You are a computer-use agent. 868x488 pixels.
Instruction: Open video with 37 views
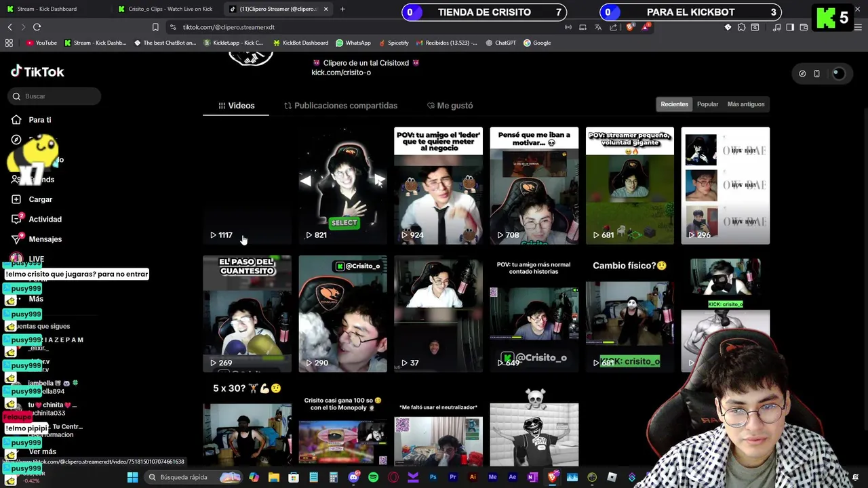pyautogui.click(x=438, y=314)
